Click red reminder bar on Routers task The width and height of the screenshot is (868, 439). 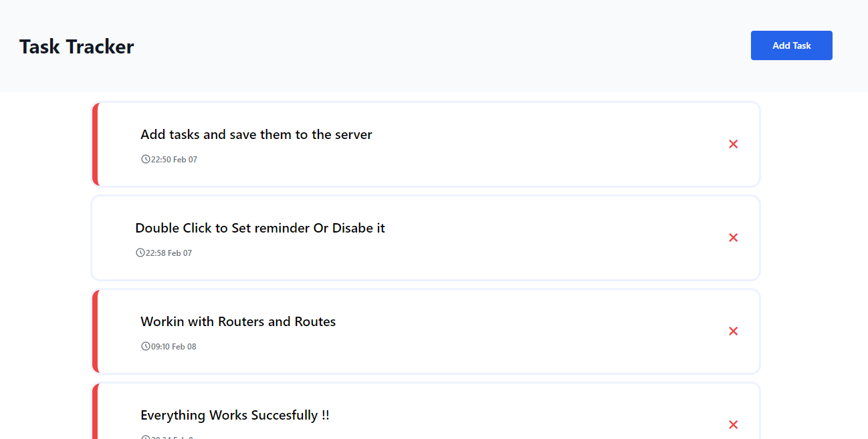point(95,331)
